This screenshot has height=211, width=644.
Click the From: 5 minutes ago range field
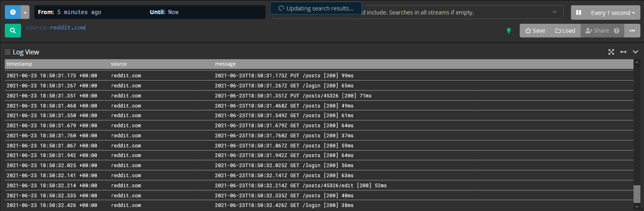pos(69,12)
